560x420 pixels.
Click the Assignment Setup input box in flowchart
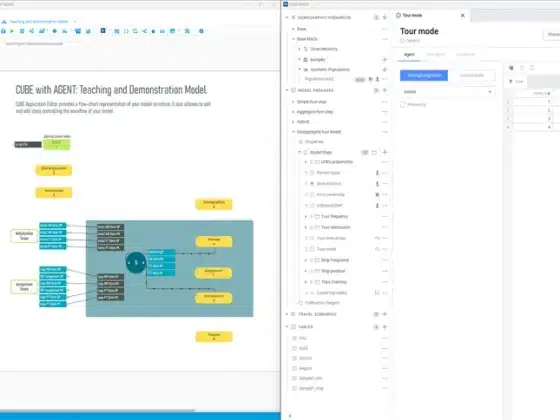[x=24, y=287]
